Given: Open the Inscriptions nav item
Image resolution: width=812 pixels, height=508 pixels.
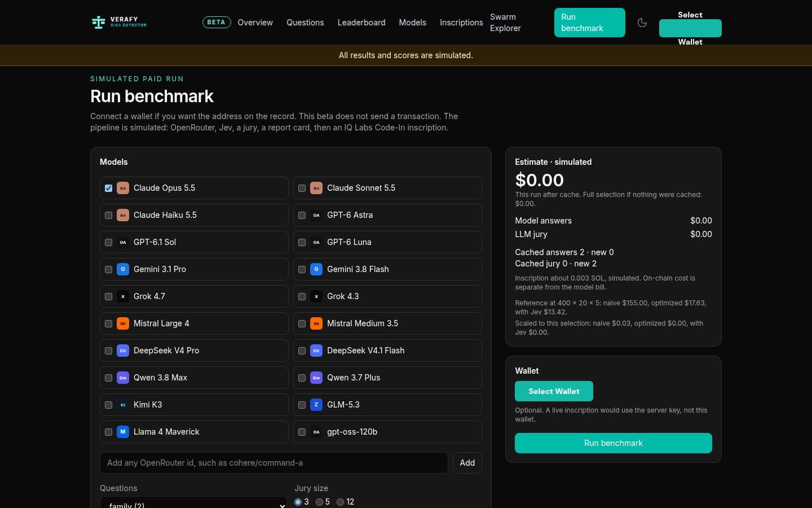Looking at the screenshot, I should (461, 23).
